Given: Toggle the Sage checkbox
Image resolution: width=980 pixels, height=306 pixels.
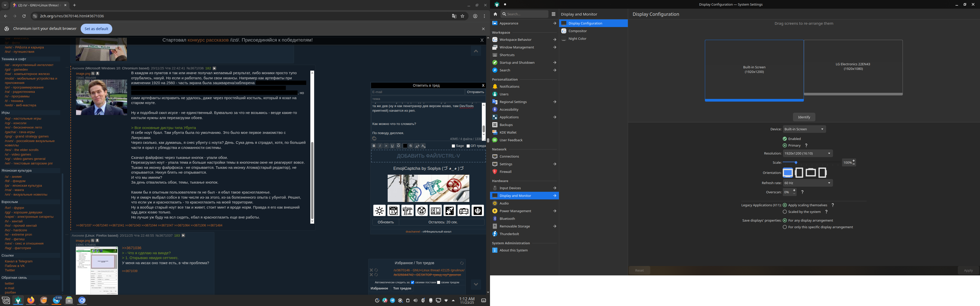Looking at the screenshot, I should 454,146.
